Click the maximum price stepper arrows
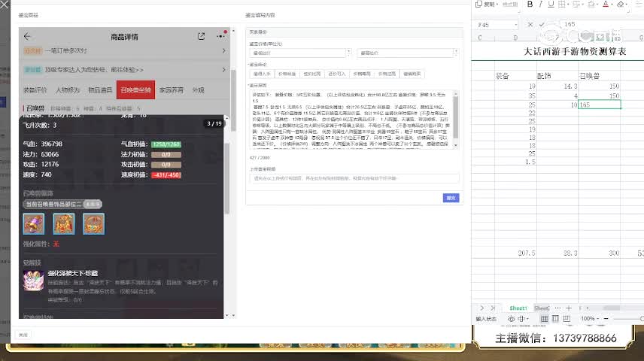This screenshot has width=644, height=361. 456,53
